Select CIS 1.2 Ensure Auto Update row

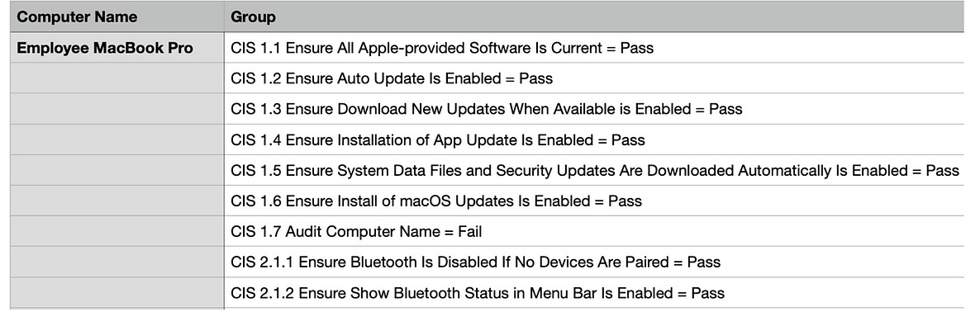pos(594,78)
